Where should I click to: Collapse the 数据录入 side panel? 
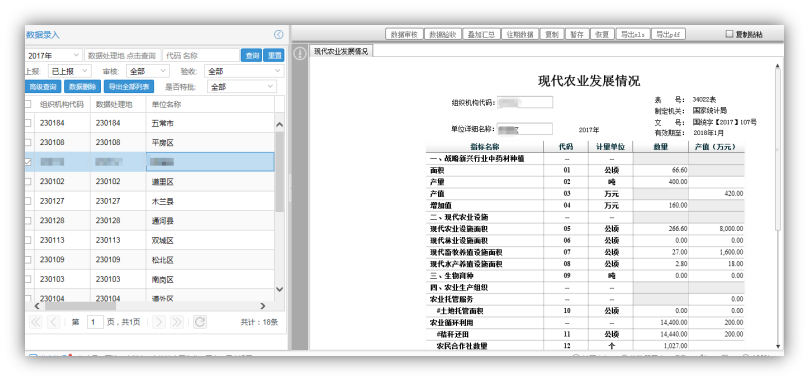pos(278,35)
